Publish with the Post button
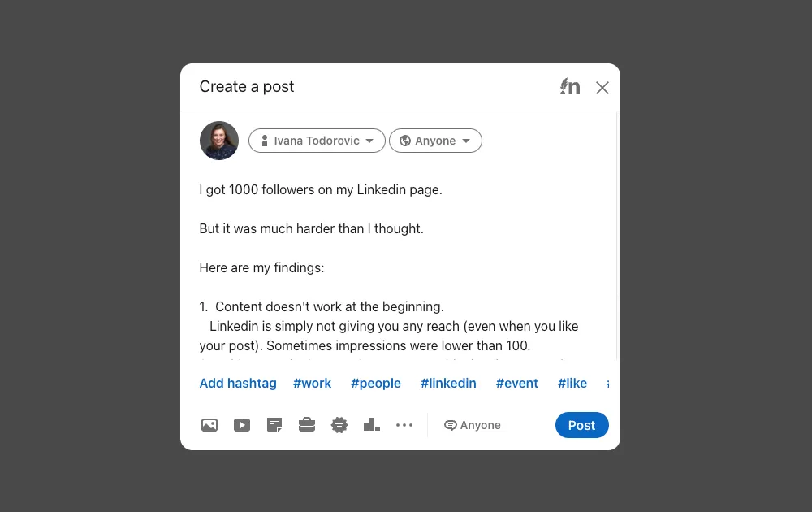Image resolution: width=812 pixels, height=512 pixels. click(x=581, y=424)
